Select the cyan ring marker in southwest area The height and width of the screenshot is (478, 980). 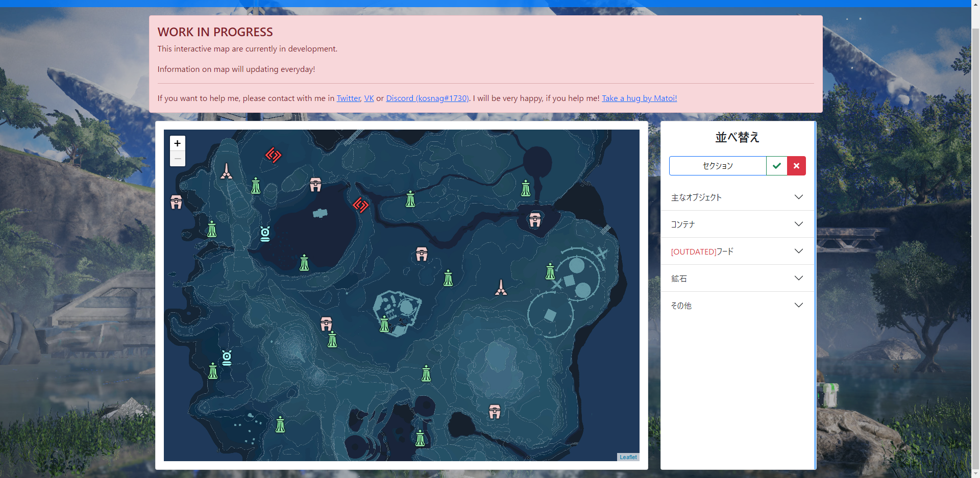227,358
